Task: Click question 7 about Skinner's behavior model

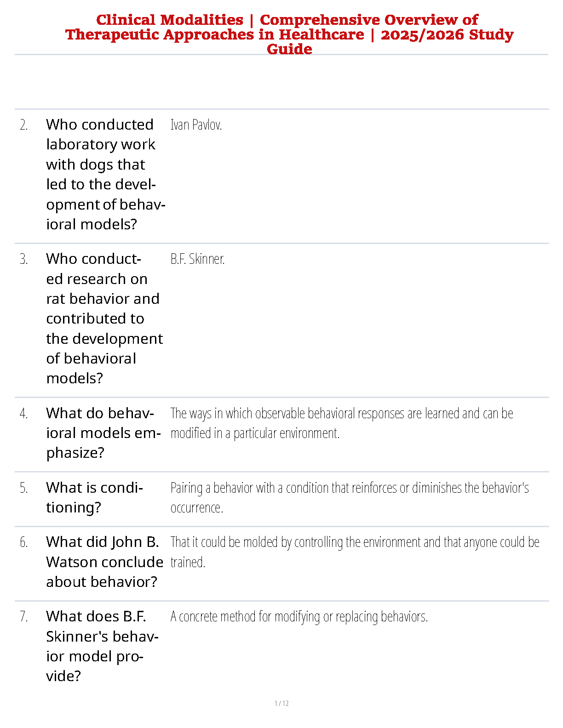Action: (102, 646)
